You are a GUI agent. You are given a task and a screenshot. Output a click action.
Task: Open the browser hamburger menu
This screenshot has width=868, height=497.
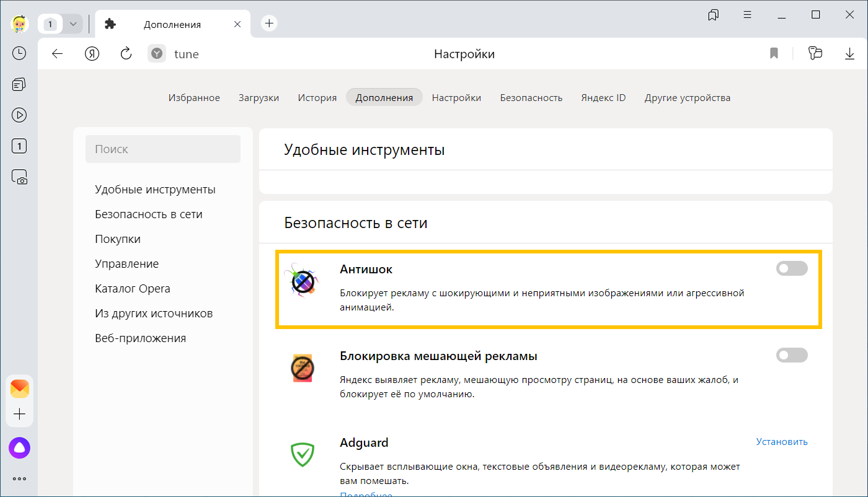(x=748, y=15)
